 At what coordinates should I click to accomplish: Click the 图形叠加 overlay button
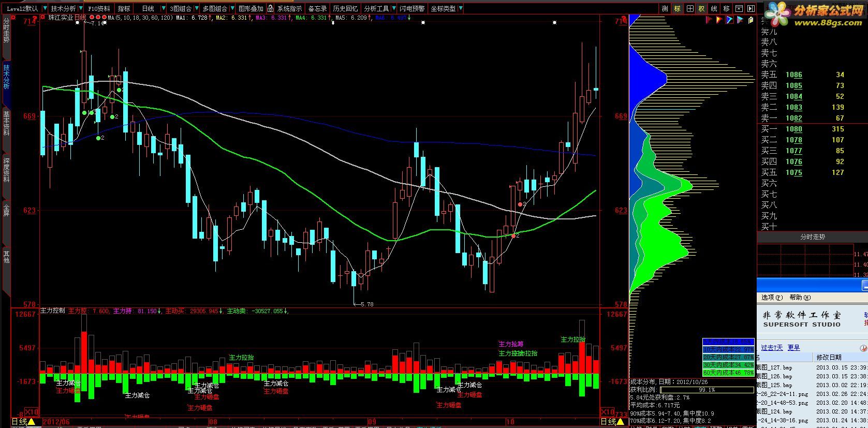(x=251, y=9)
